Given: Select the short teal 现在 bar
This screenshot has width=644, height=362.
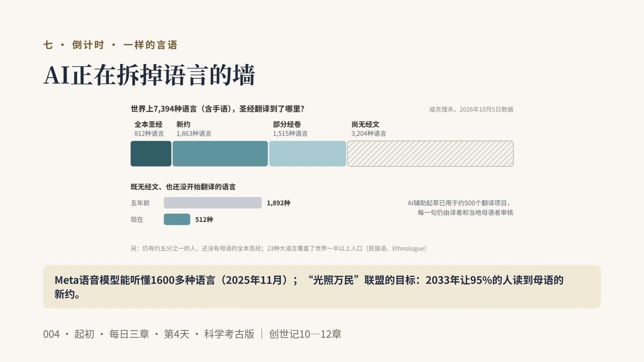Looking at the screenshot, I should (x=177, y=219).
